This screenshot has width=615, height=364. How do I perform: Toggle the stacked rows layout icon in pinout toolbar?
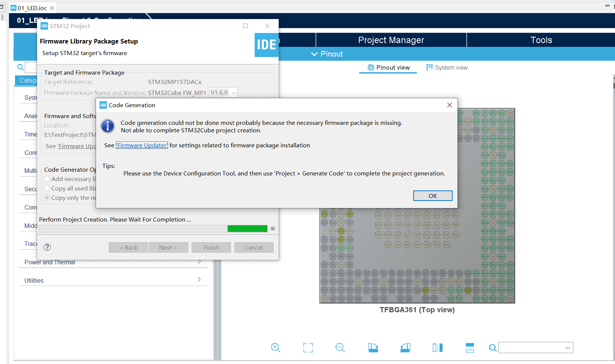tap(470, 348)
